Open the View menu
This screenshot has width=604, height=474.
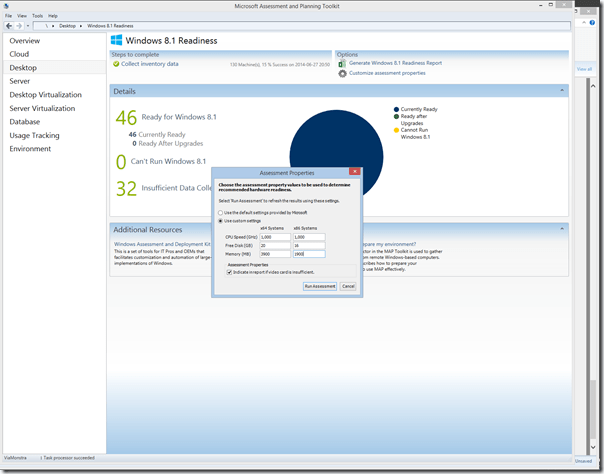[22, 16]
